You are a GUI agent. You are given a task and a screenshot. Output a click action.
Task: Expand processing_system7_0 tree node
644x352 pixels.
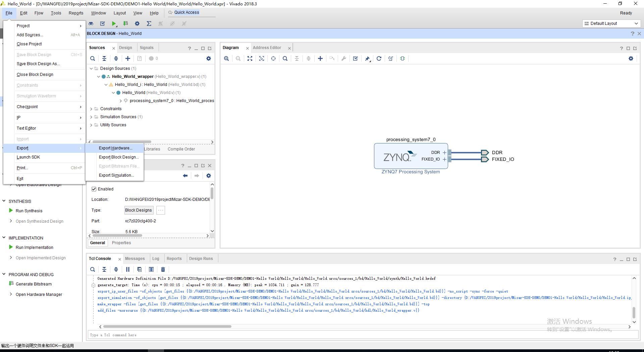click(121, 101)
